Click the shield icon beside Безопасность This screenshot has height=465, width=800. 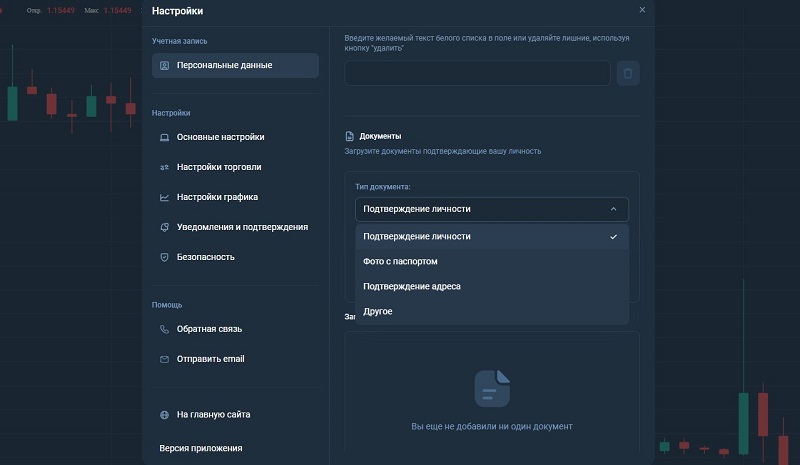click(164, 257)
